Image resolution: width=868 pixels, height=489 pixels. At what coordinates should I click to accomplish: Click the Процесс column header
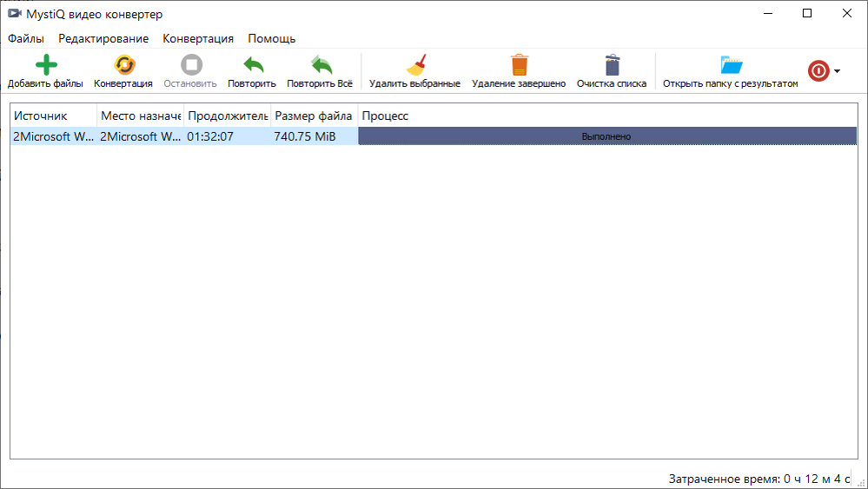coord(608,116)
